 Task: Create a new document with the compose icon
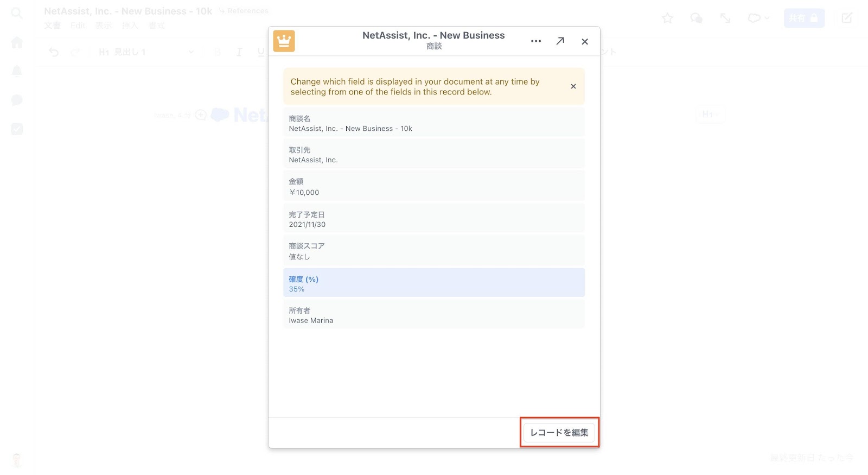pyautogui.click(x=847, y=18)
